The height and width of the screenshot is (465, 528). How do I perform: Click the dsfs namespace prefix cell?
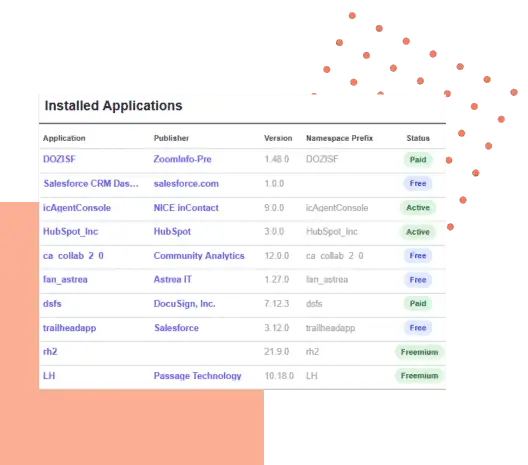click(x=314, y=304)
